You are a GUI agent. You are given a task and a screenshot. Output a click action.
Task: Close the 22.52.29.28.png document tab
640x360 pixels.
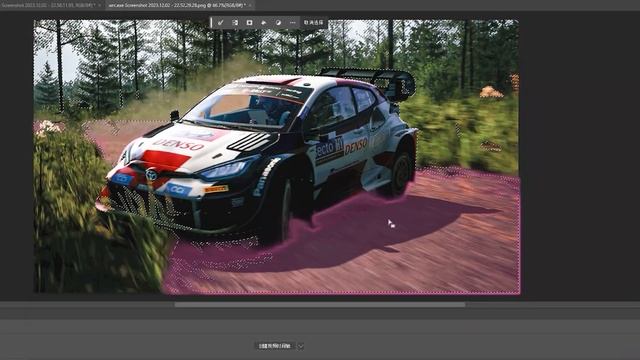pyautogui.click(x=250, y=5)
